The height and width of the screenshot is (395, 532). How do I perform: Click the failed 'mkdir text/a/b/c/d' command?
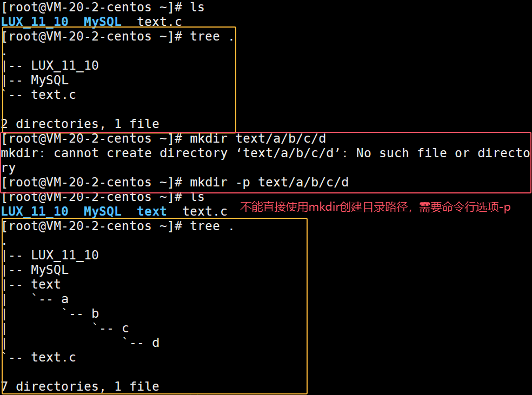[164, 138]
